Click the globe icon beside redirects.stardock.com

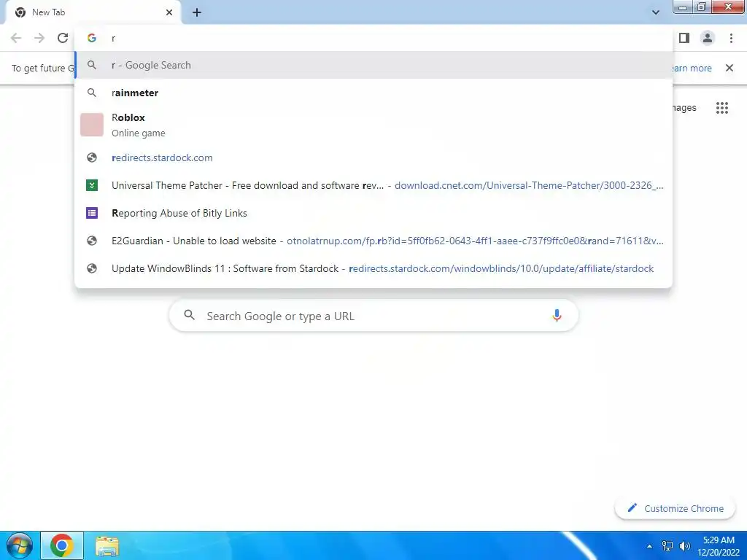click(92, 157)
